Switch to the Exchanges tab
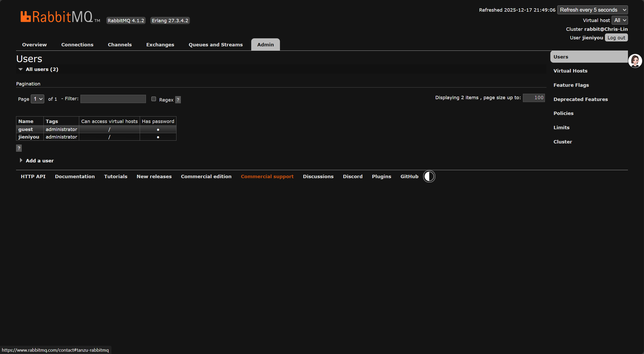The image size is (644, 354). click(x=160, y=45)
